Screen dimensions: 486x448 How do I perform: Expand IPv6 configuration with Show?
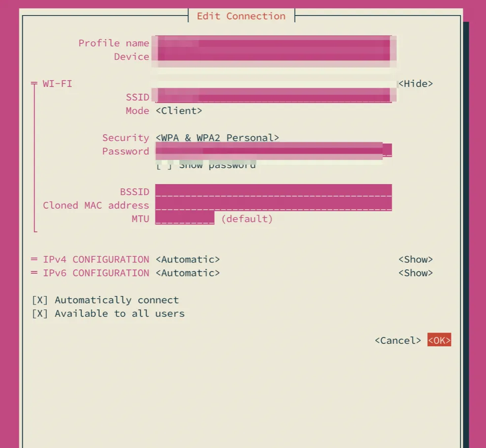(x=415, y=273)
